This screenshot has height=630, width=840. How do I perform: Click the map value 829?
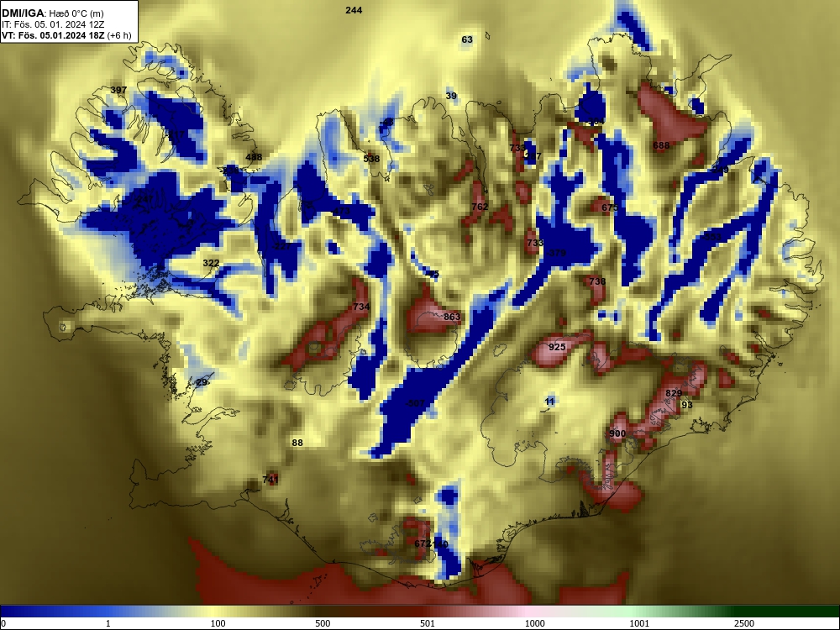674,393
